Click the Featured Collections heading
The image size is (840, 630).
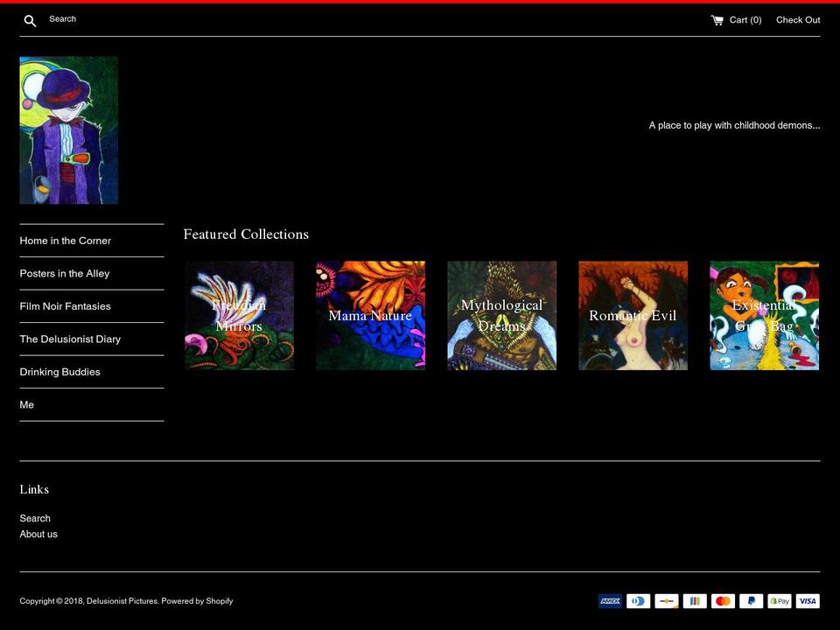tap(246, 234)
